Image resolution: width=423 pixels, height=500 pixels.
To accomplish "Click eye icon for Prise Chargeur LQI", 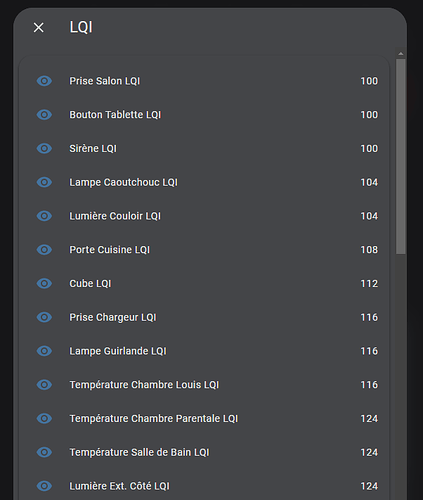I will click(x=44, y=317).
